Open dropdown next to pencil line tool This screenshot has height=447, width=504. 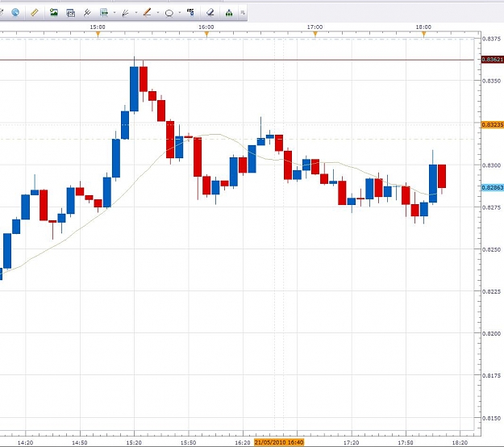(x=158, y=13)
